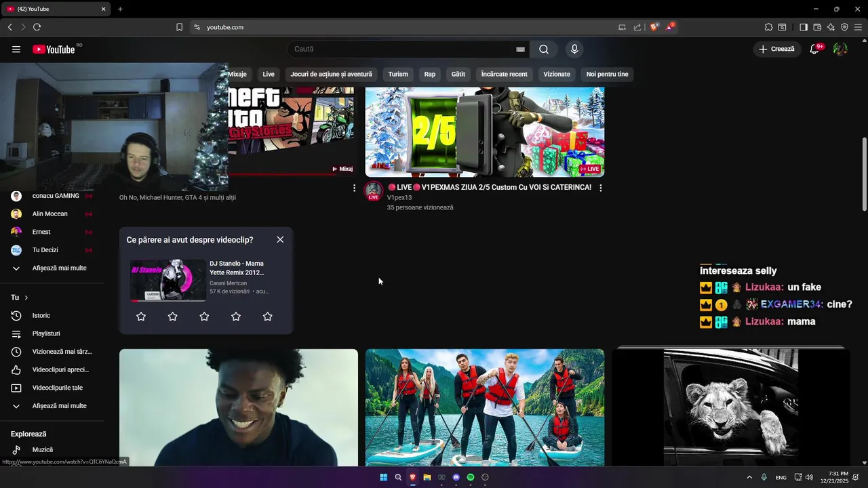Select the Turism filter chip
This screenshot has height=488, width=868.
(398, 74)
